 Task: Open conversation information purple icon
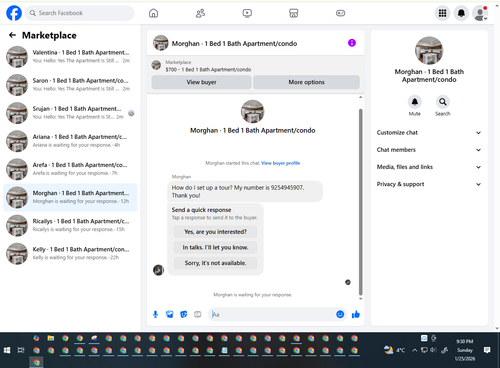click(352, 43)
